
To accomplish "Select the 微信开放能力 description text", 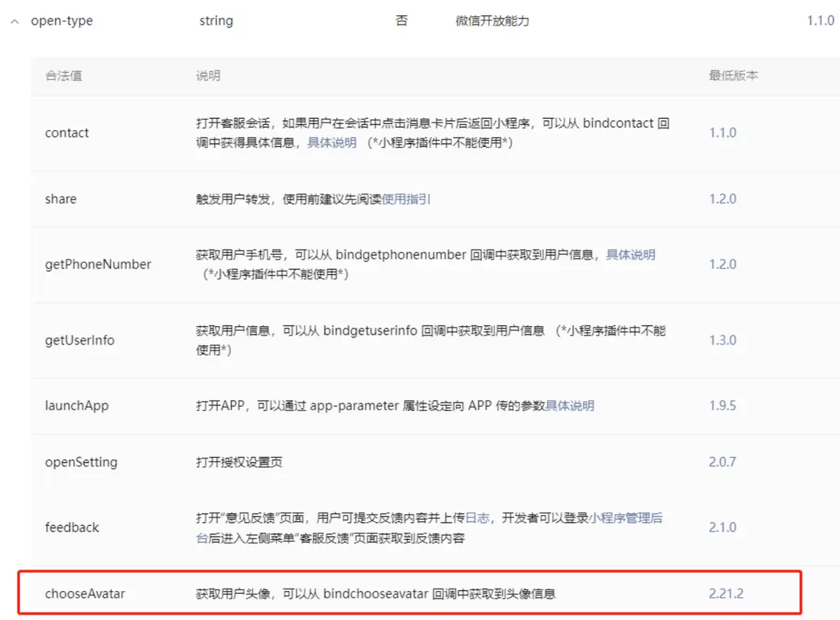I will point(493,21).
